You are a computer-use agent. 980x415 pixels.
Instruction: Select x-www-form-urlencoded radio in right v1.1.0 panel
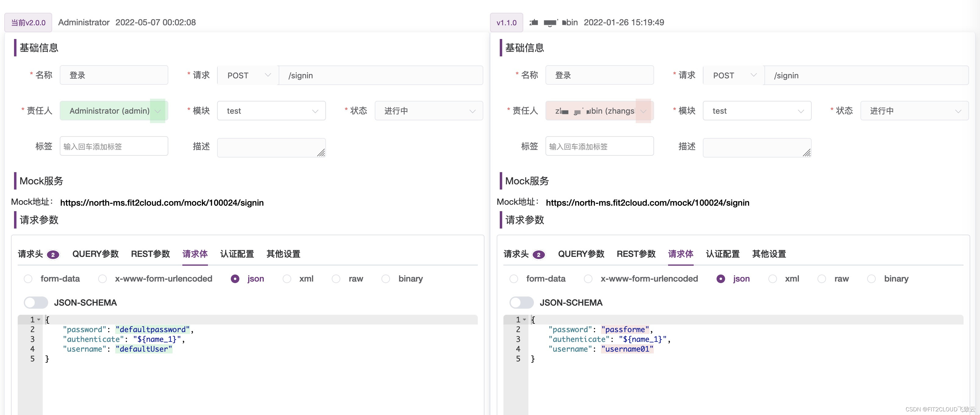588,279
